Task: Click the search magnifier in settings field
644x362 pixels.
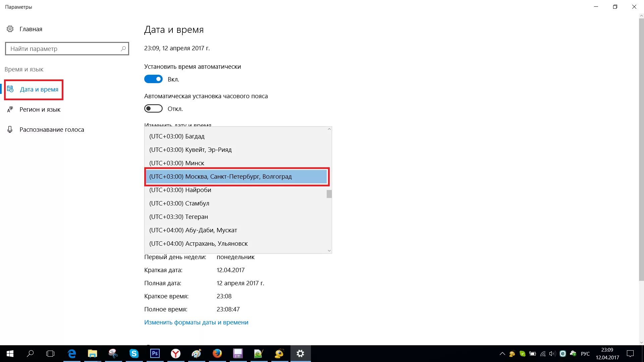Action: click(x=123, y=49)
